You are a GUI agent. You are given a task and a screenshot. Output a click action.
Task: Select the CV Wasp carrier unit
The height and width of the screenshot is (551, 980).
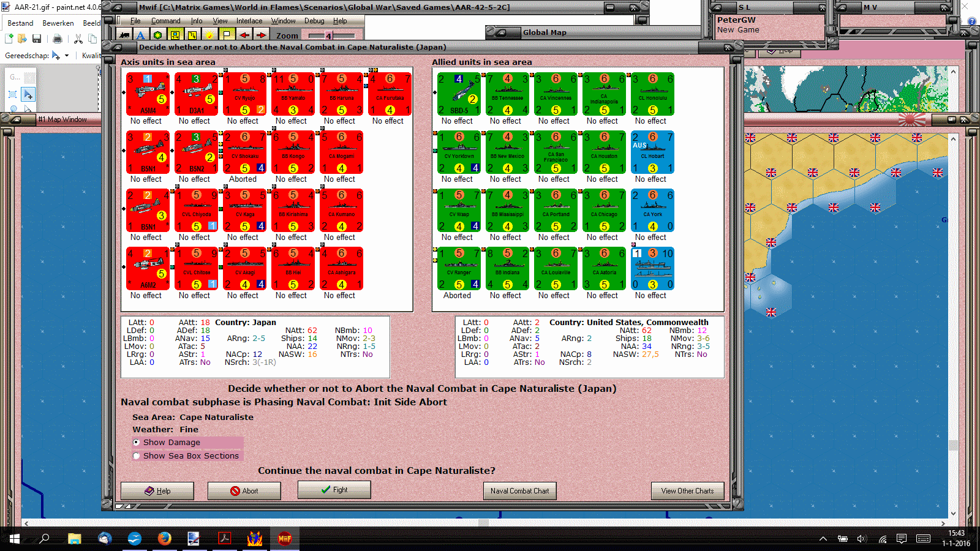(x=459, y=210)
